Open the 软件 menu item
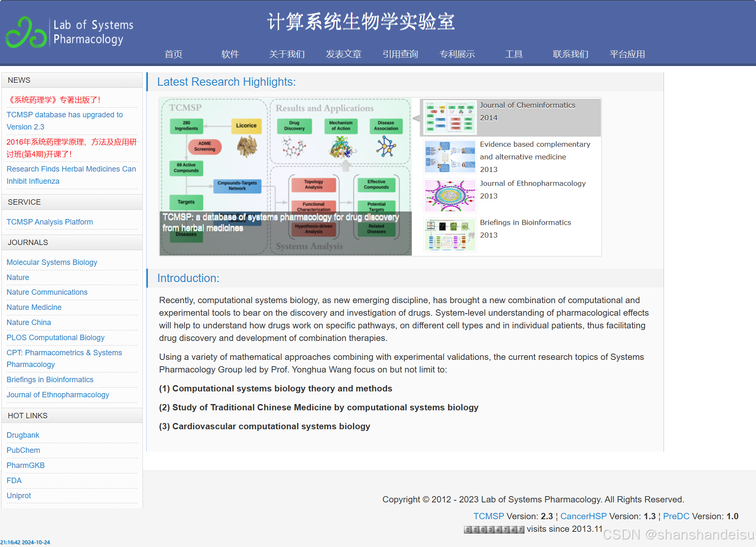Image resolution: width=756 pixels, height=547 pixels. (x=230, y=54)
